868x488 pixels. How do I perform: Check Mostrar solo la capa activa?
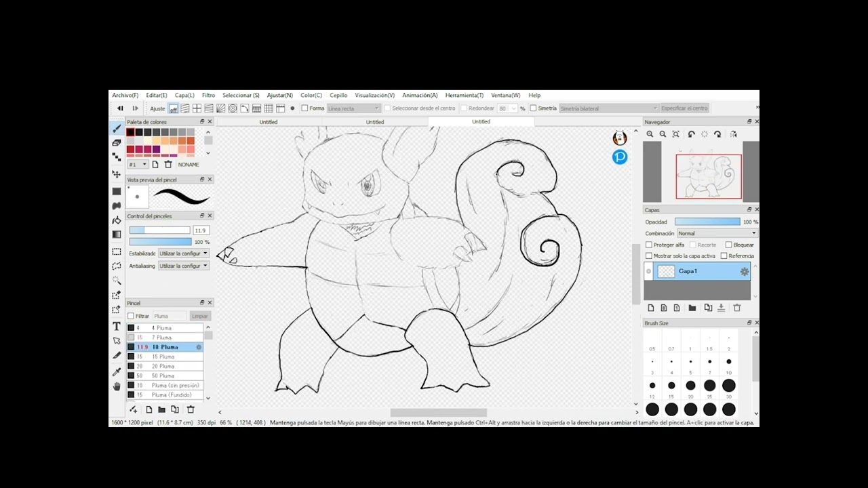[x=649, y=256]
